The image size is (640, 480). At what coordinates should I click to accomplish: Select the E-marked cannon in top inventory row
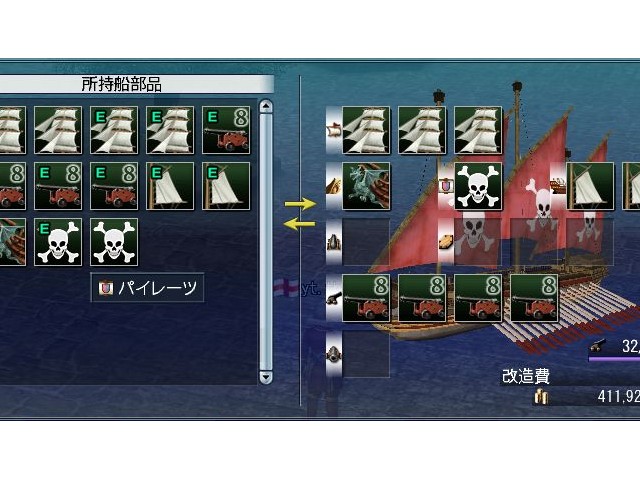tap(226, 130)
